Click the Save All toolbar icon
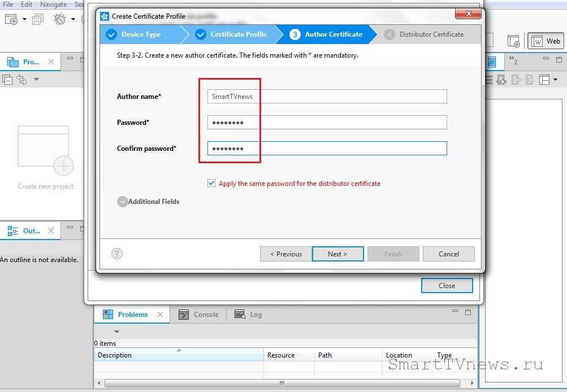The width and height of the screenshot is (567, 392). [x=38, y=20]
